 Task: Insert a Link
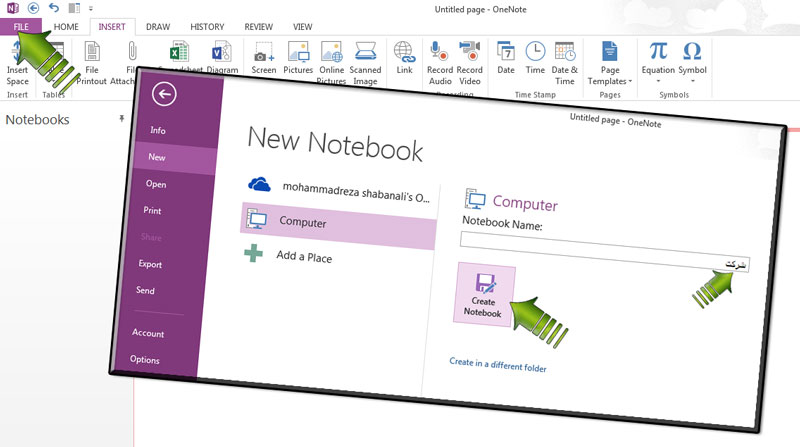(404, 58)
